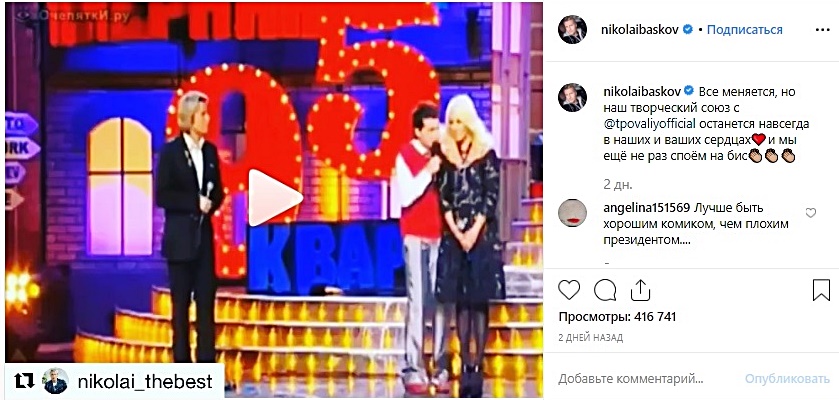Click the nikolaibaskov username in header

pyautogui.click(x=640, y=30)
